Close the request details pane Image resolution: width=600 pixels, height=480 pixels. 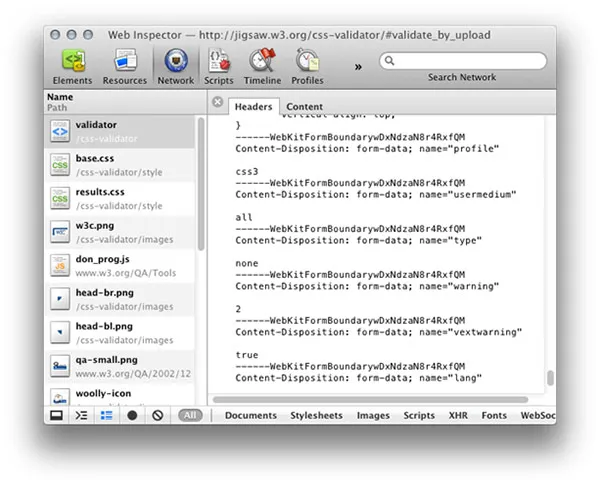[x=218, y=102]
